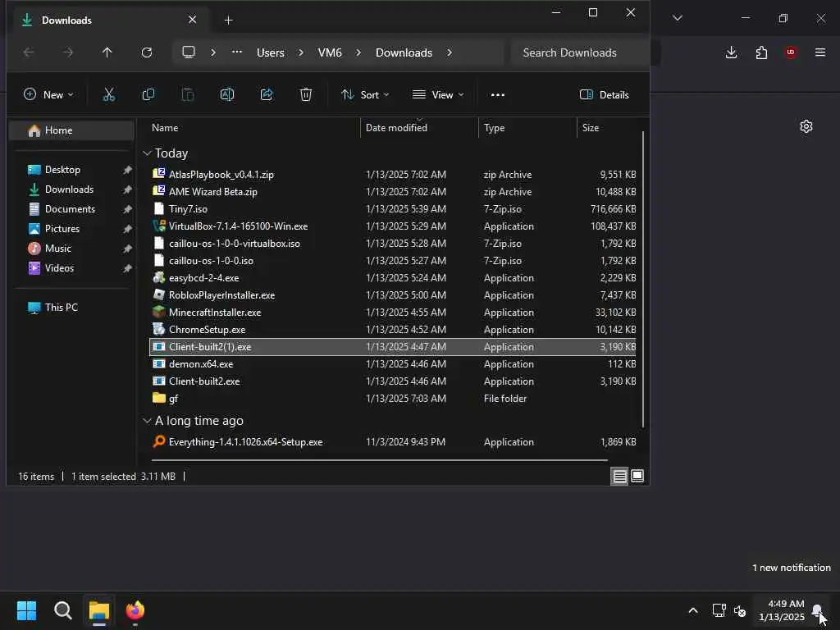The image size is (840, 630).
Task: Sort by Date modified column header
Action: click(x=396, y=128)
